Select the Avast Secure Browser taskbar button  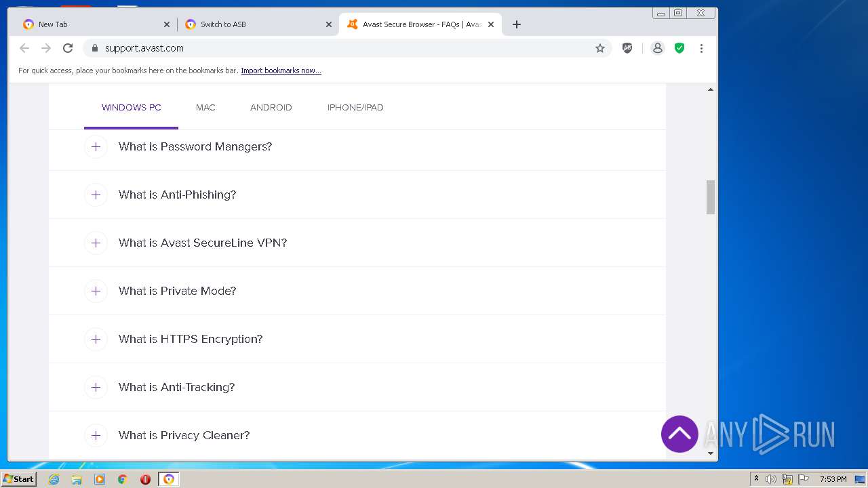169,479
